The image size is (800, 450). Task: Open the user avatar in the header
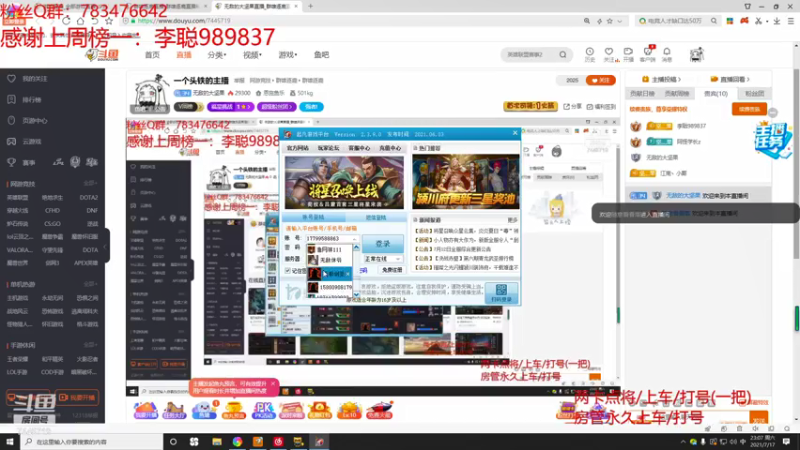696,54
